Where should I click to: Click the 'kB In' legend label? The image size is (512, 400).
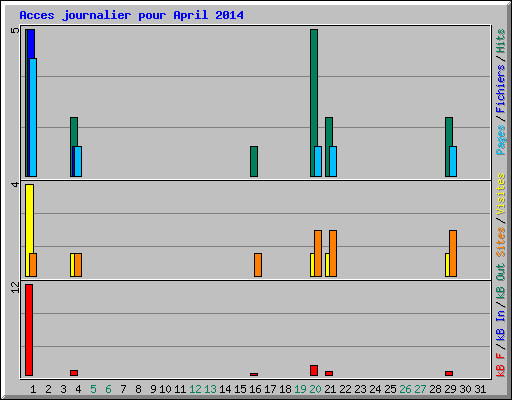tap(501, 325)
